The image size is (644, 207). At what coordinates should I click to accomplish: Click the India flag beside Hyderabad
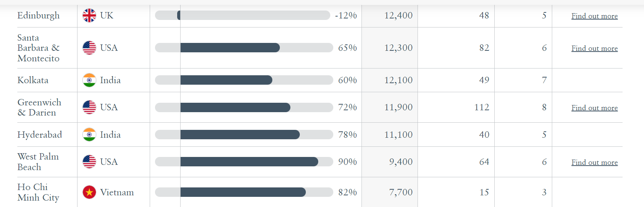89,135
